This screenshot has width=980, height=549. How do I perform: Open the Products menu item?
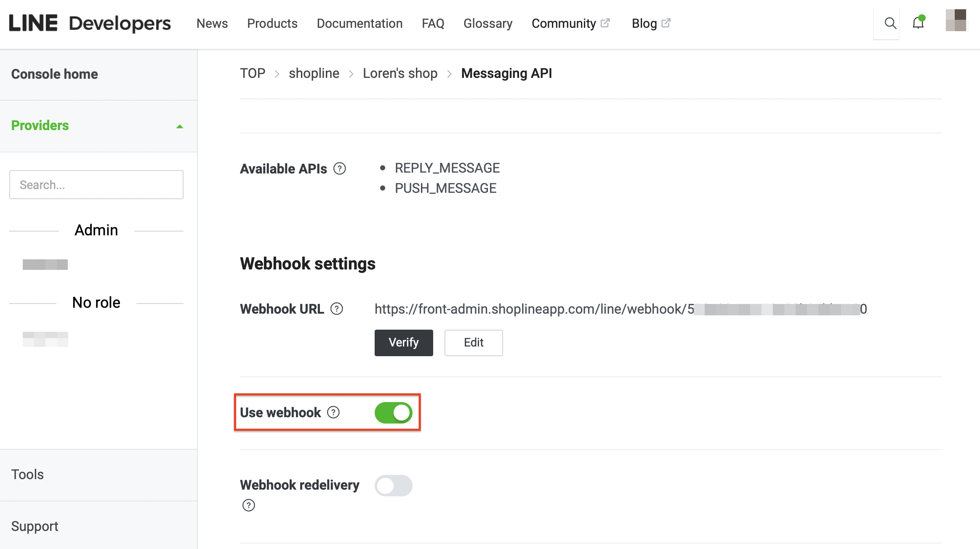(x=272, y=23)
